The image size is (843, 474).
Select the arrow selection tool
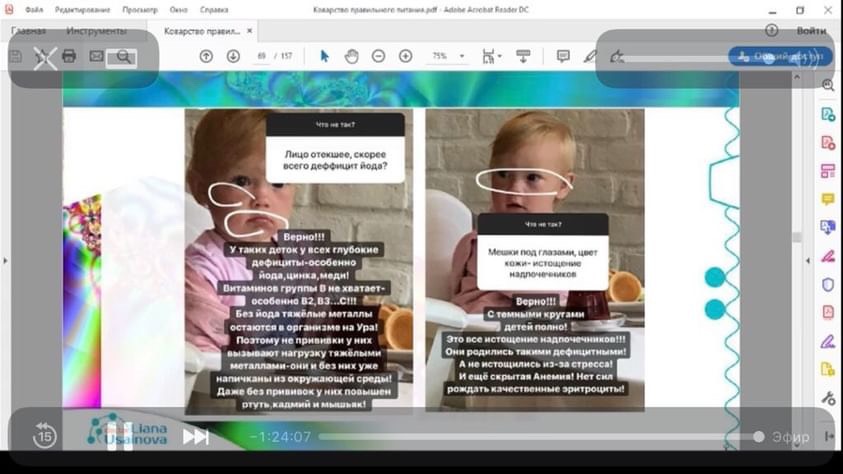[324, 56]
